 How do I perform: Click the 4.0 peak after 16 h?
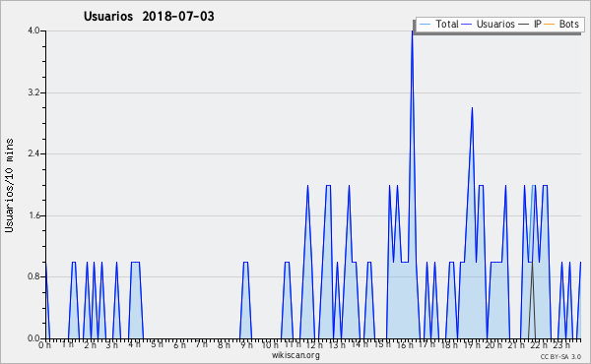coord(413,31)
